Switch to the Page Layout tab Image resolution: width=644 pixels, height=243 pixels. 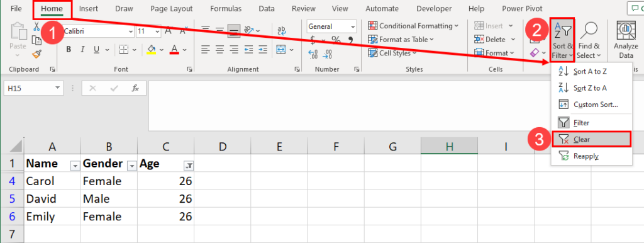pos(172,9)
